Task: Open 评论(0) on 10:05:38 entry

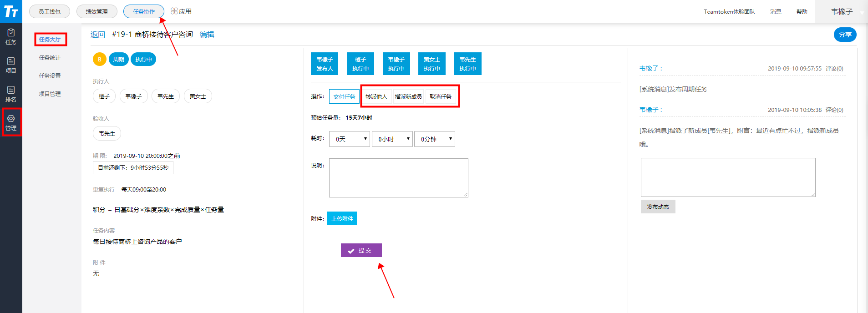Action: [x=834, y=110]
